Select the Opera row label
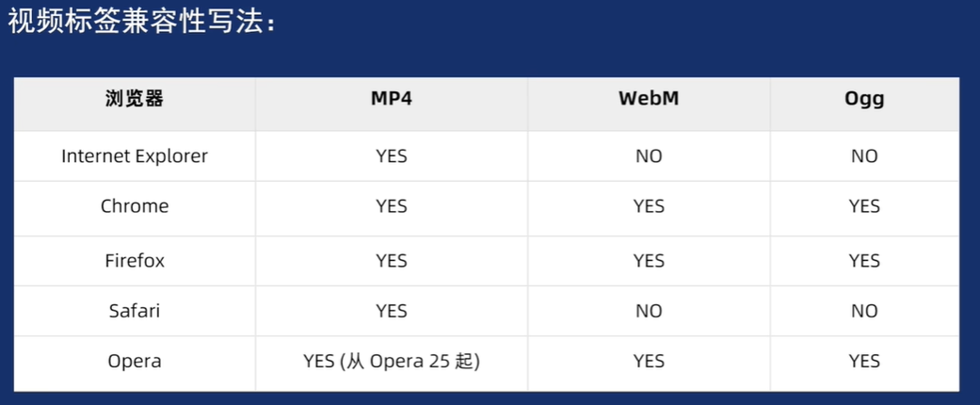Viewport: 980px width, 405px height. (135, 361)
